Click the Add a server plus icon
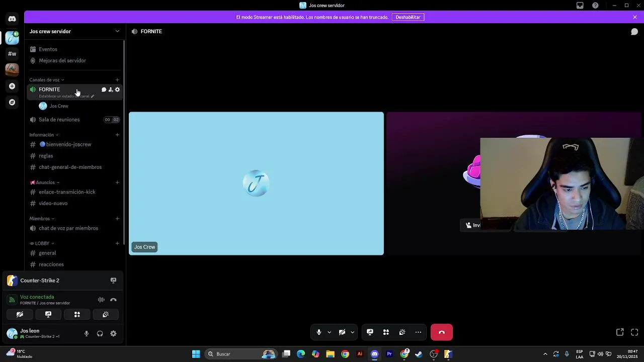This screenshot has height=362, width=644. (x=12, y=86)
